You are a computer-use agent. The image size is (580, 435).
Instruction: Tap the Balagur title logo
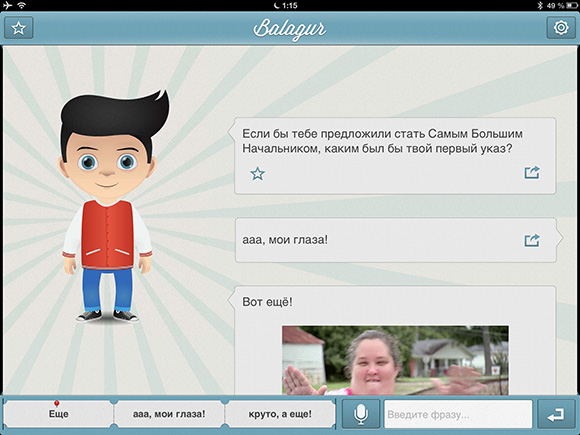(290, 29)
